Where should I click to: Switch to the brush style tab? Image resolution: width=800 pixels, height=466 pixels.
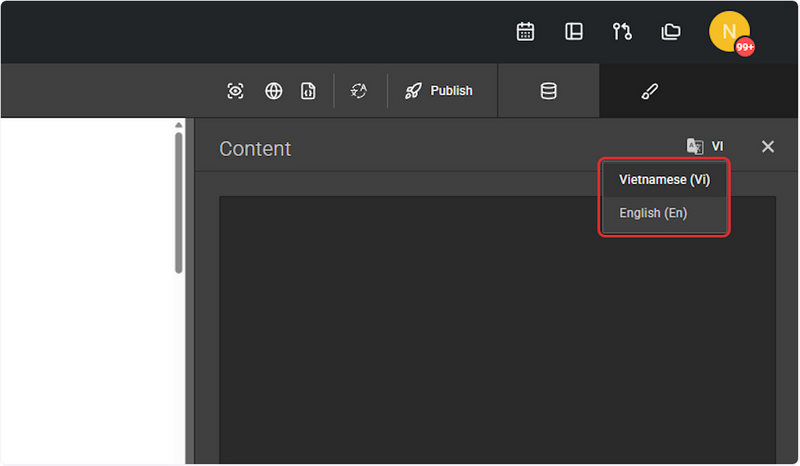[x=649, y=91]
